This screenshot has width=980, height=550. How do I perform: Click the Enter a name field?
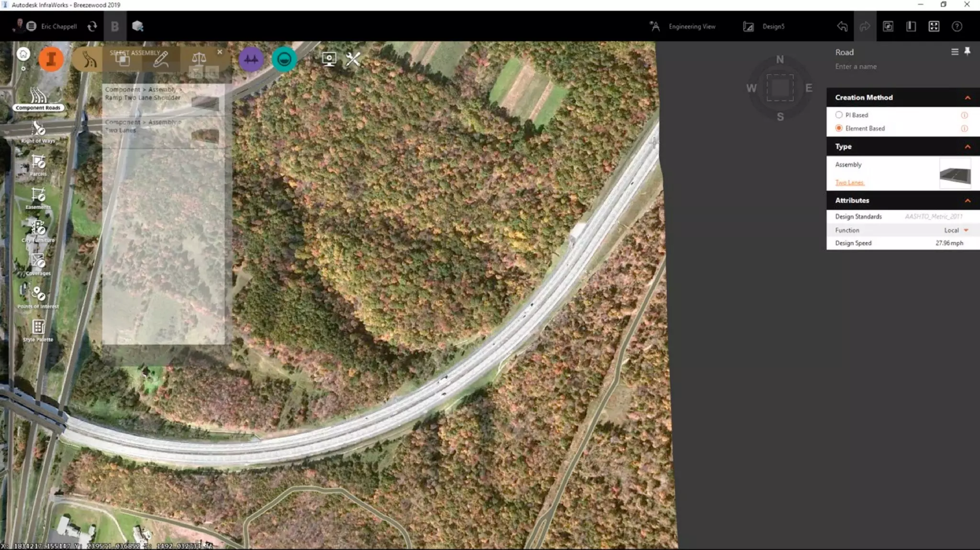pyautogui.click(x=856, y=67)
